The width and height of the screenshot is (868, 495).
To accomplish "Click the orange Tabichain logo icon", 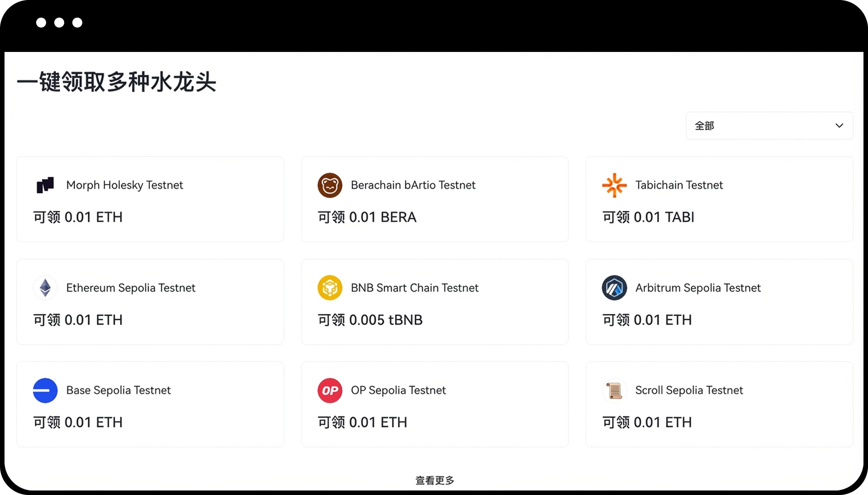I will (614, 185).
